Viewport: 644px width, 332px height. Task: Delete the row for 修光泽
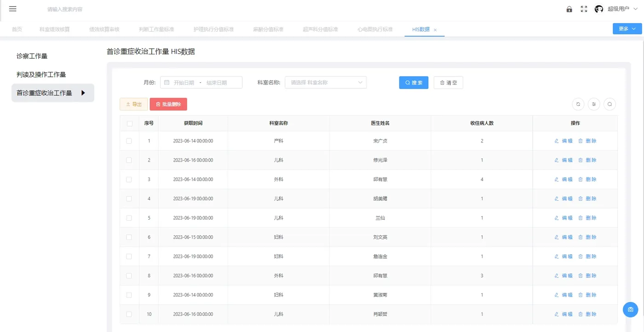(587, 160)
